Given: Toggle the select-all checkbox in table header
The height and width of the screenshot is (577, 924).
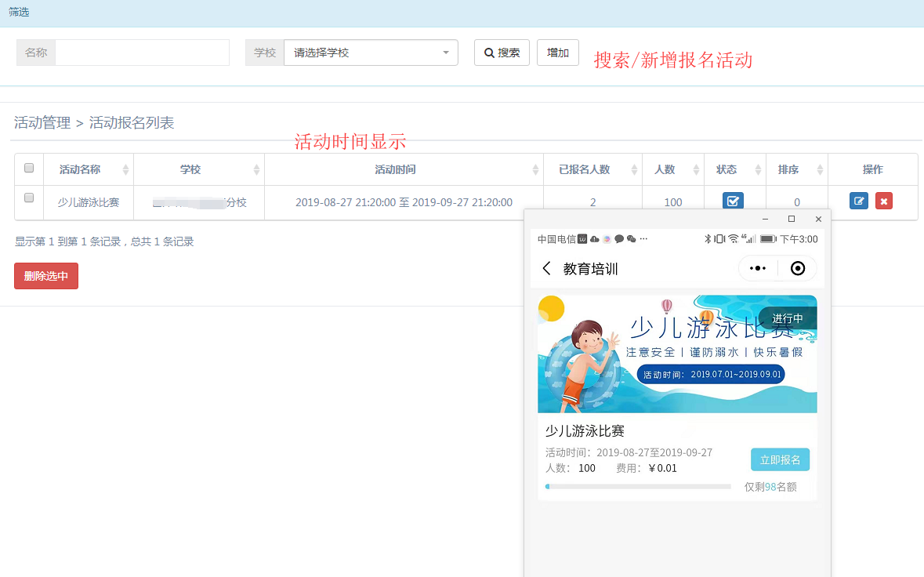Looking at the screenshot, I should [x=29, y=168].
